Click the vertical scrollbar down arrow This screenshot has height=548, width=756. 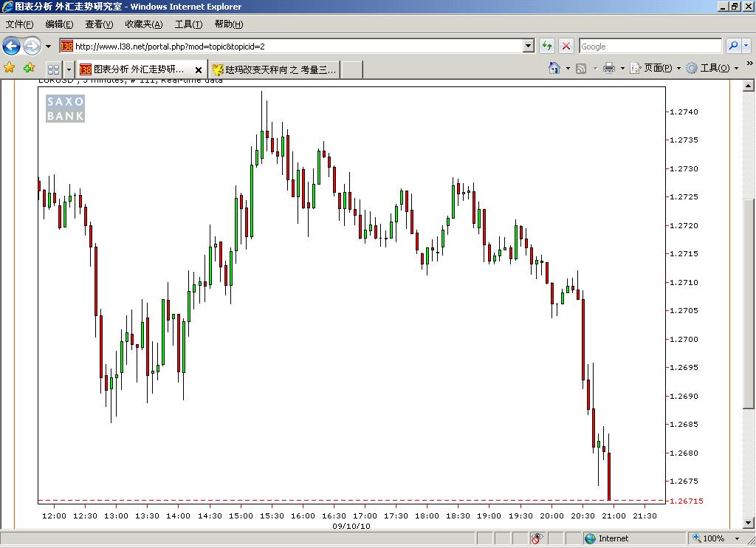pos(749,522)
